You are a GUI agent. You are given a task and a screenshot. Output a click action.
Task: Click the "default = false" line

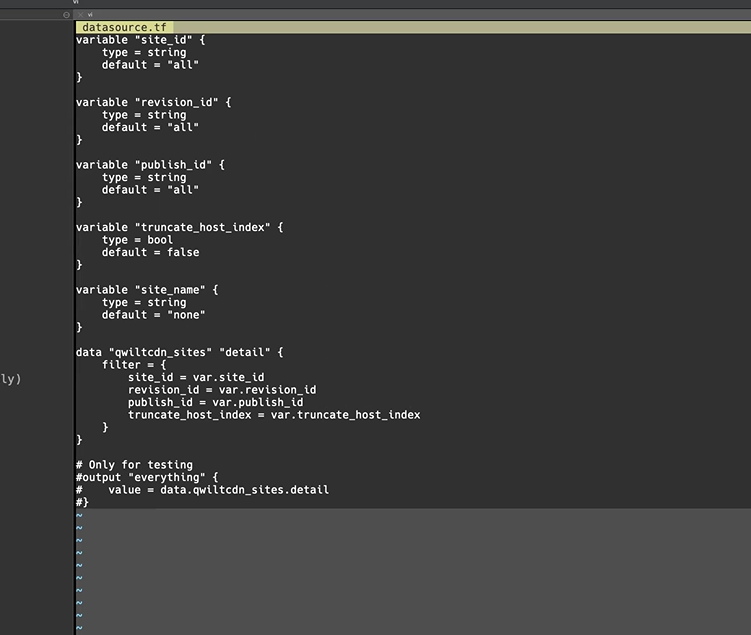click(x=150, y=252)
